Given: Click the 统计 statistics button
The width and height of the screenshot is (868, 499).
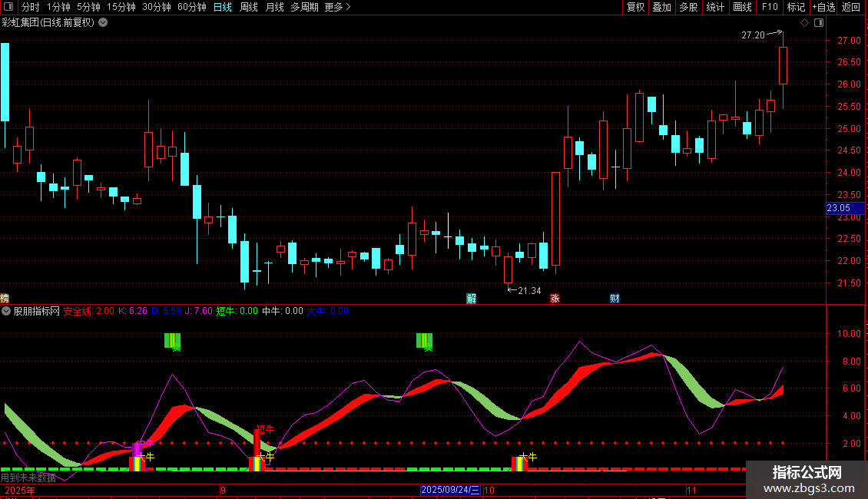Looking at the screenshot, I should [x=715, y=7].
